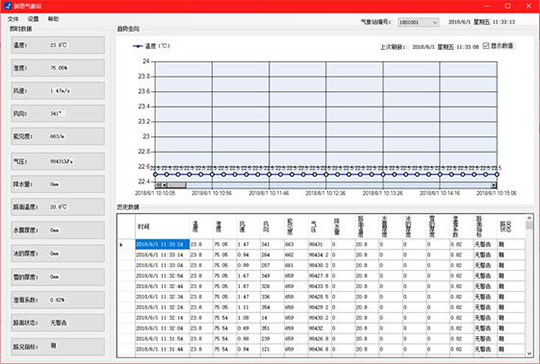Click the history table scroll-down arrow
The height and width of the screenshot is (364, 540).
(529, 353)
